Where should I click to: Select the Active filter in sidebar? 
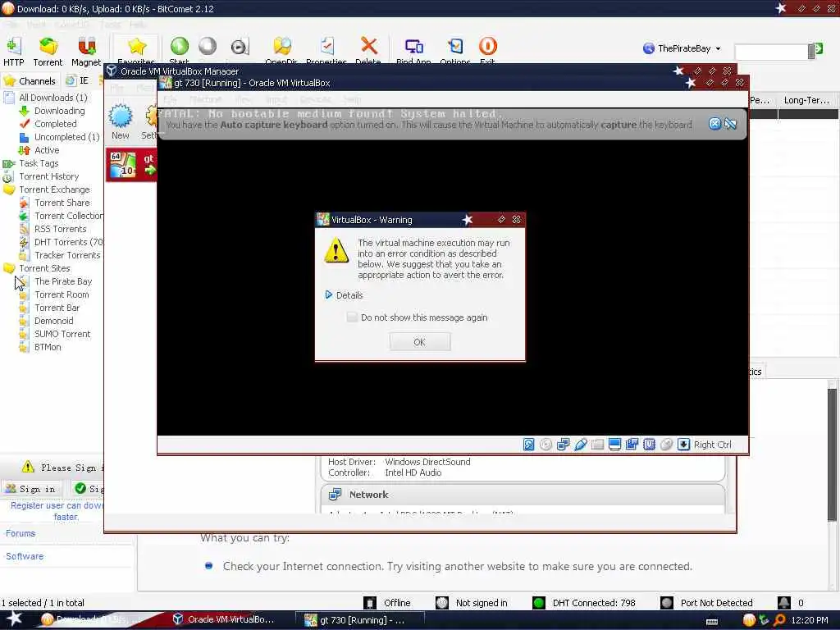pyautogui.click(x=47, y=151)
